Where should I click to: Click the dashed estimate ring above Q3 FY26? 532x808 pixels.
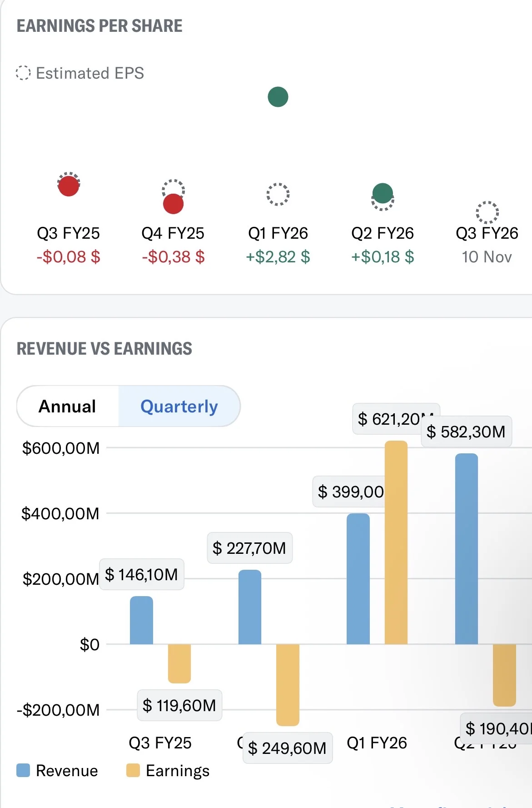tap(487, 212)
